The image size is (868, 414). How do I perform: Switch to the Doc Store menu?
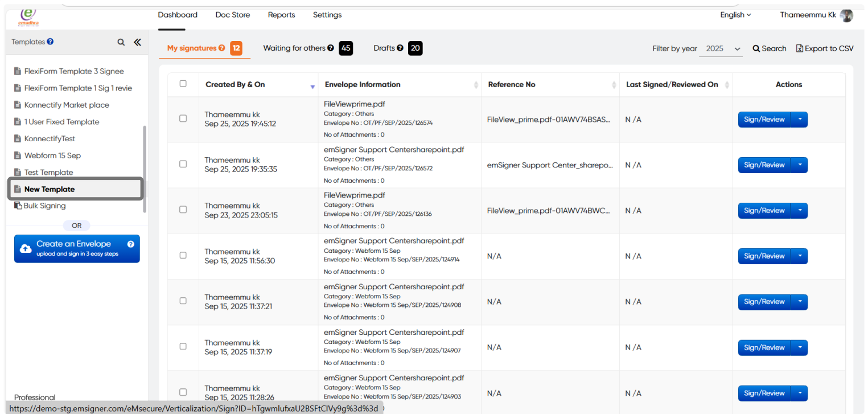[232, 15]
